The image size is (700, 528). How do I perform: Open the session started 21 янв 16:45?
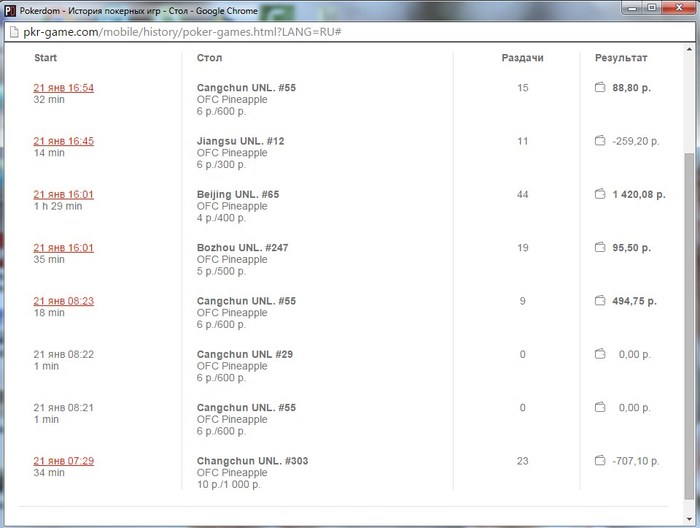pos(63,141)
